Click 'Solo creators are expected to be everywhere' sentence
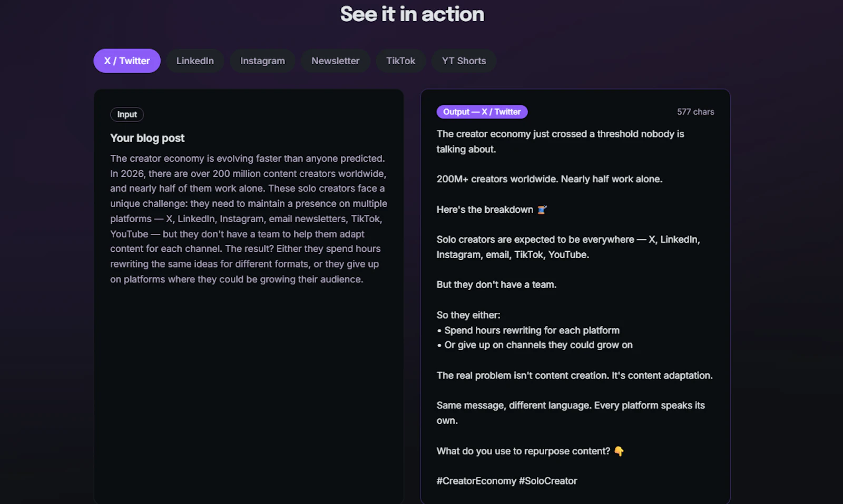This screenshot has height=504, width=843. click(568, 247)
